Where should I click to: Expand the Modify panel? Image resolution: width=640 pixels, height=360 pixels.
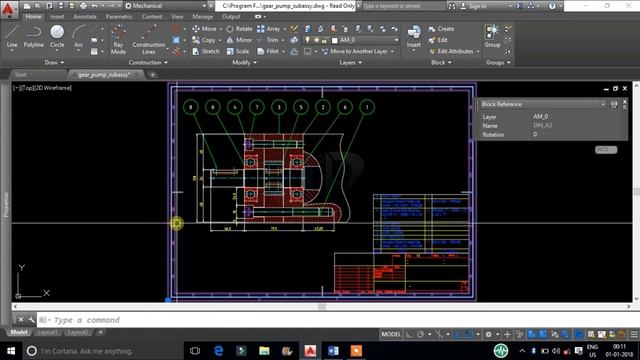(x=244, y=62)
